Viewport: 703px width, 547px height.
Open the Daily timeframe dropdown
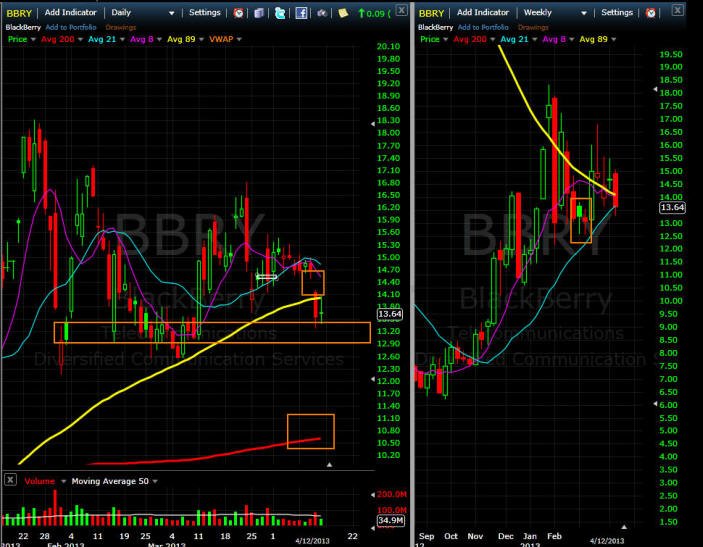pos(171,13)
